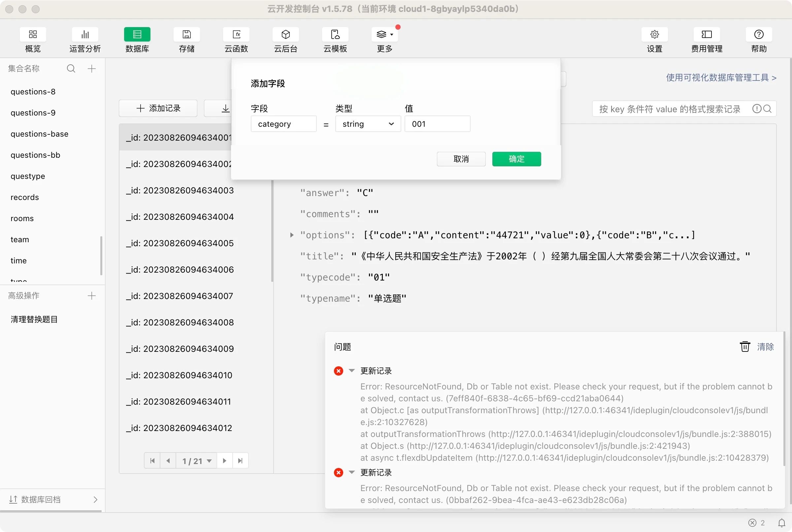Click the search icon beside 集合名称
The width and height of the screenshot is (792, 532).
coord(71,69)
